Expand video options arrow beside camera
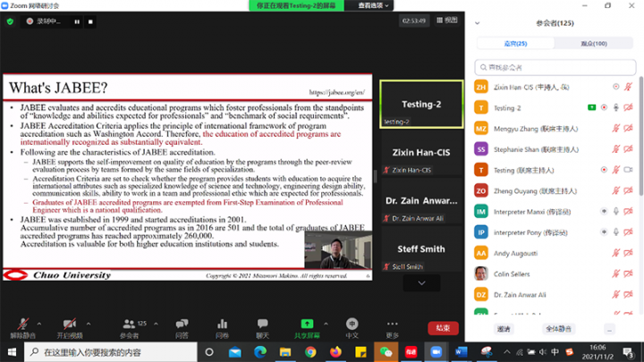Image resolution: width=644 pixels, height=362 pixels. pos(89,324)
